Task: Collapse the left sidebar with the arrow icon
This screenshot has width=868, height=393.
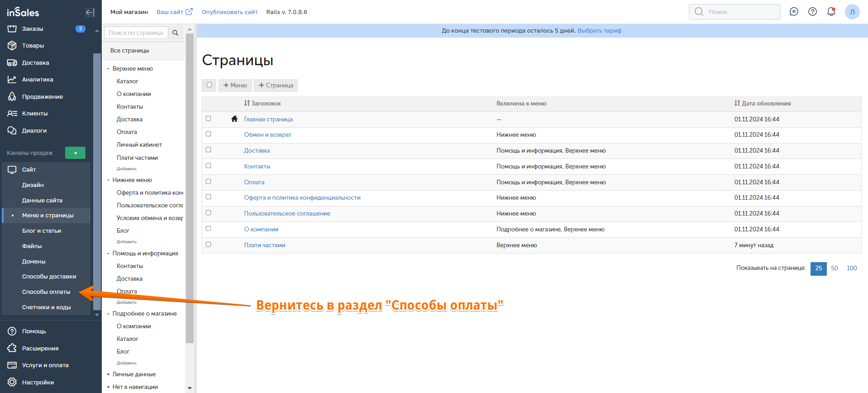Action: point(90,12)
